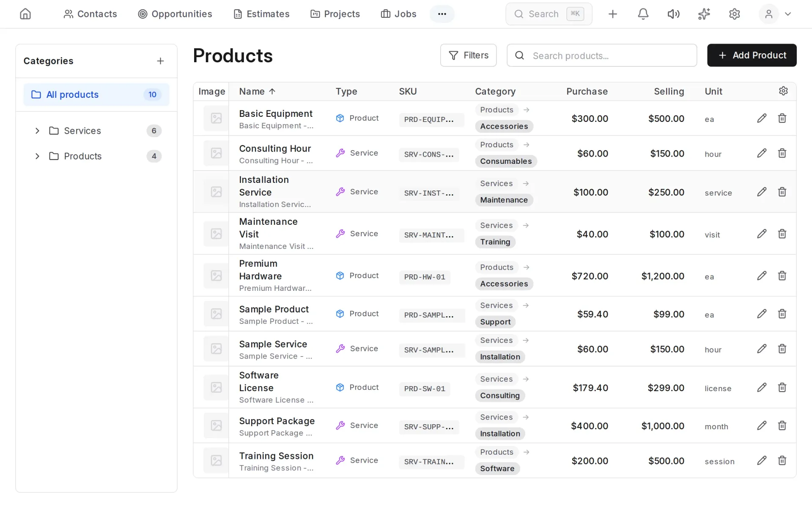
Task: Delete the Training Session row
Action: tap(782, 460)
